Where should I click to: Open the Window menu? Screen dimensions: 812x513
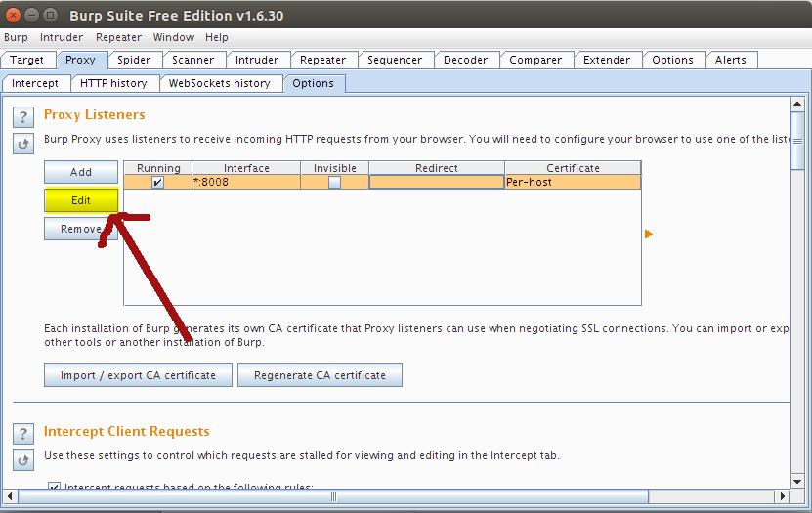click(174, 37)
